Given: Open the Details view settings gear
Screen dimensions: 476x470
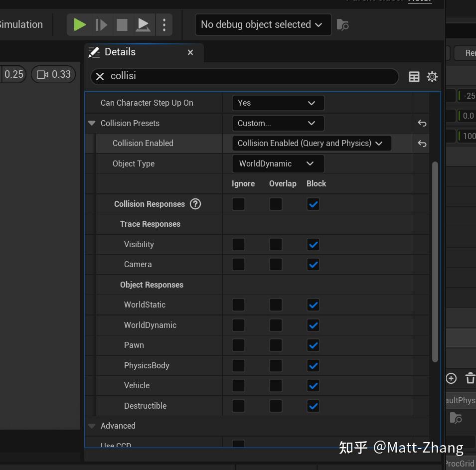Looking at the screenshot, I should [432, 76].
